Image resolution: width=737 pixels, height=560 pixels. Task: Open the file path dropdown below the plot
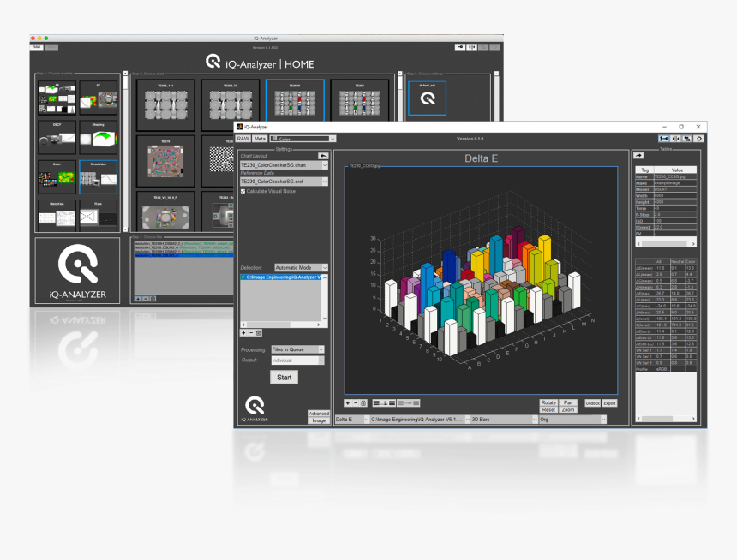pyautogui.click(x=420, y=420)
